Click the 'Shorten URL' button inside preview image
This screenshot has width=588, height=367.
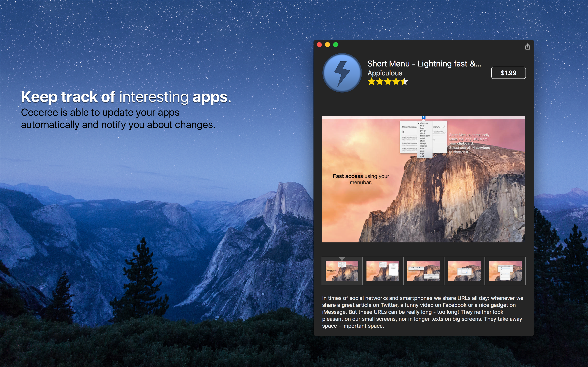pos(439,132)
